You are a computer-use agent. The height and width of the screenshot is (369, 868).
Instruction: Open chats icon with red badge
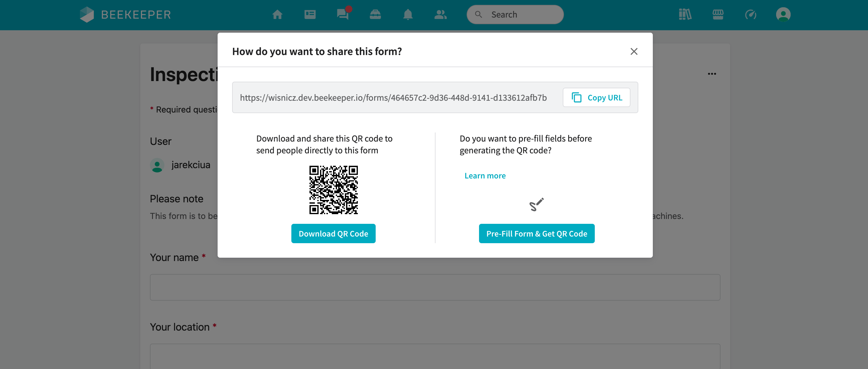(x=343, y=14)
